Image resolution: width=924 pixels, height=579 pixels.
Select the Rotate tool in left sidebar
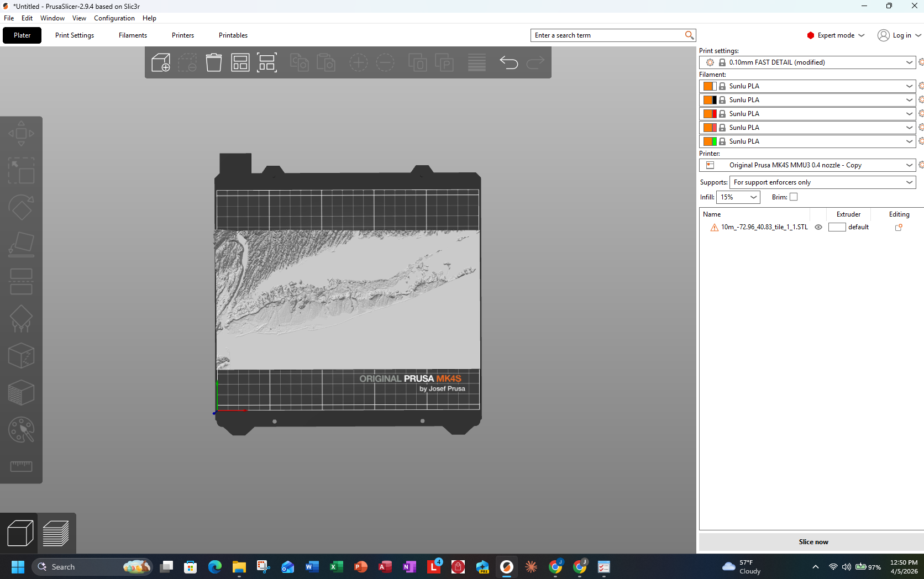point(21,207)
